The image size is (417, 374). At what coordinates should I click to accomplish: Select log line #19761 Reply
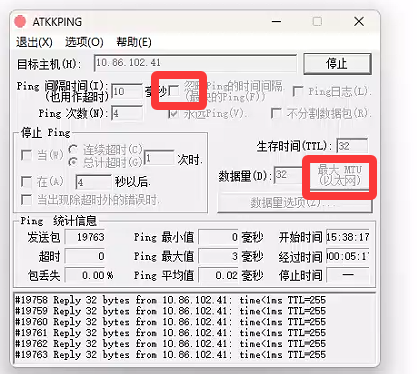point(170,333)
